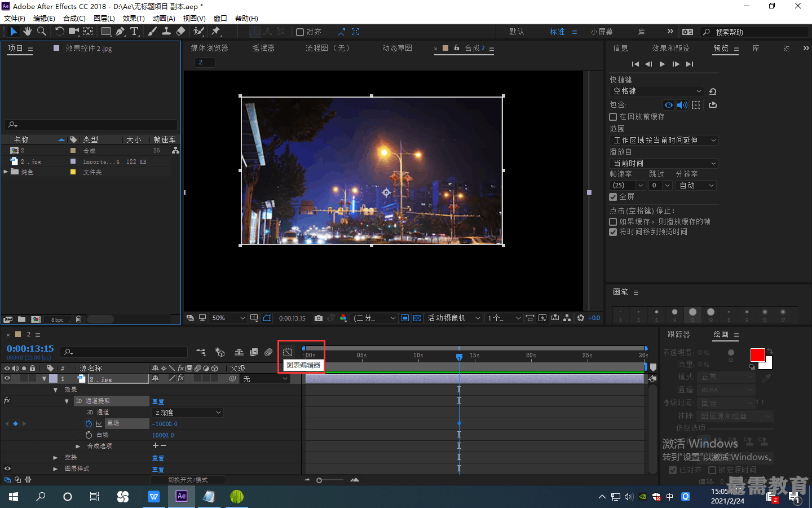Select the Rotation tool
The image size is (812, 508).
60,32
